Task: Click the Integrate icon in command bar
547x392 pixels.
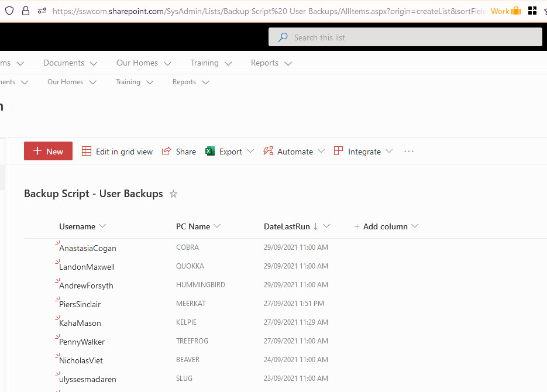Action: pos(339,151)
